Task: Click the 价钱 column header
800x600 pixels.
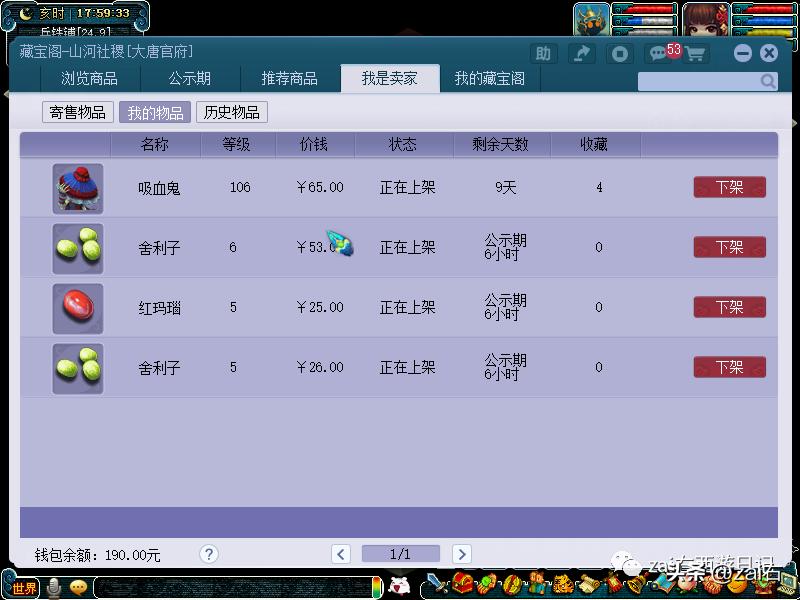Action: pyautogui.click(x=314, y=144)
